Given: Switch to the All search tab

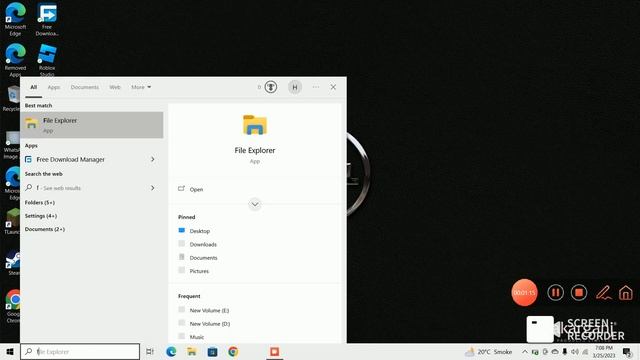Looking at the screenshot, I should [33, 87].
